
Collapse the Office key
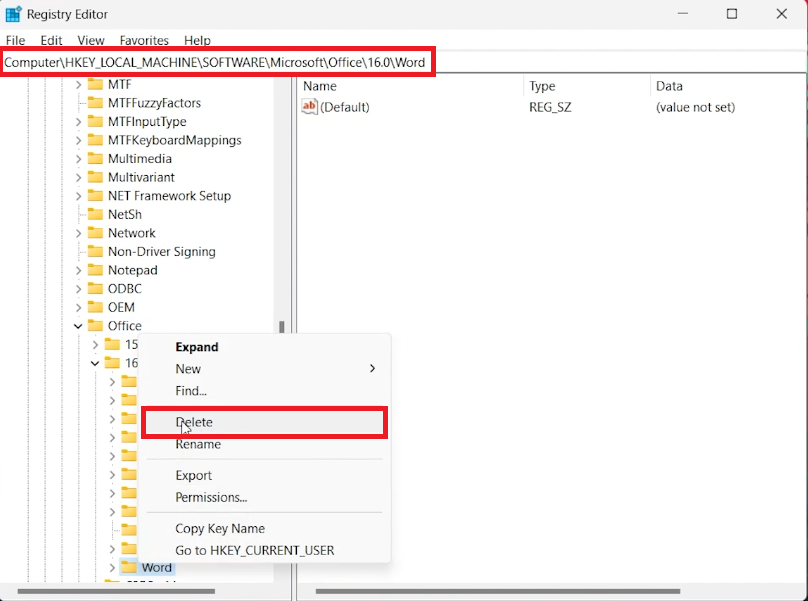[78, 326]
